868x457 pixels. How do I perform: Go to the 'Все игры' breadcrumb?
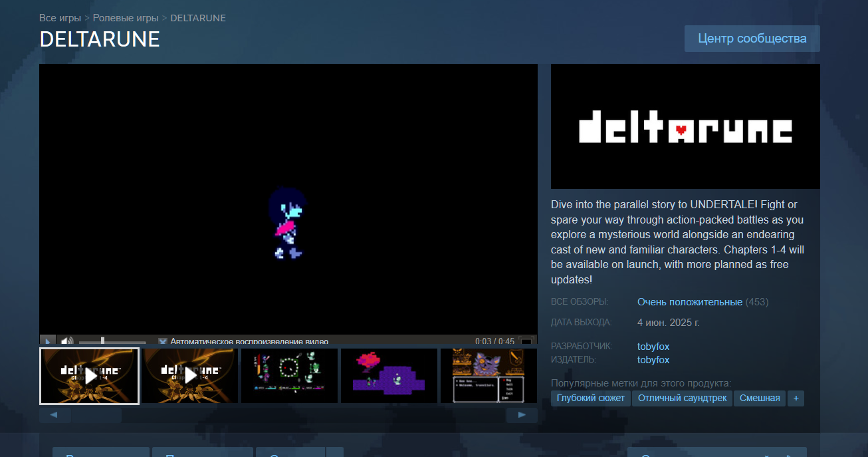(60, 18)
